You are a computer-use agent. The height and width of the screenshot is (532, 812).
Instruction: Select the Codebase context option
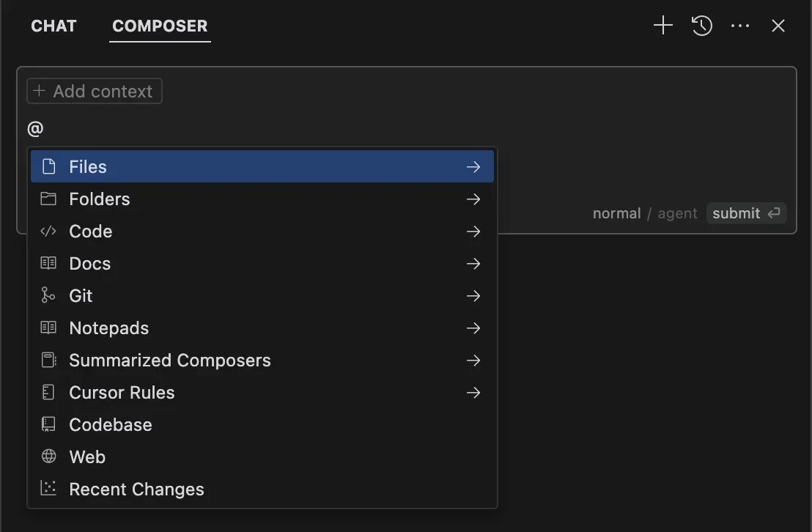point(110,424)
